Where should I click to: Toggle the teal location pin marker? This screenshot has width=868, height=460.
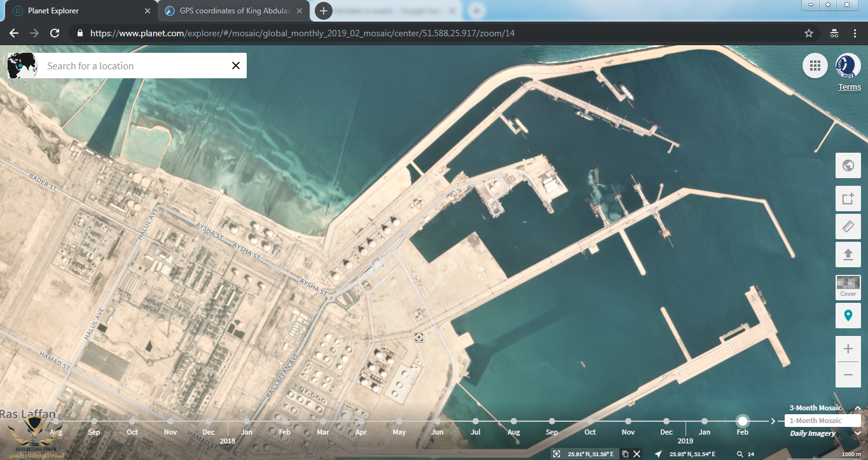848,315
